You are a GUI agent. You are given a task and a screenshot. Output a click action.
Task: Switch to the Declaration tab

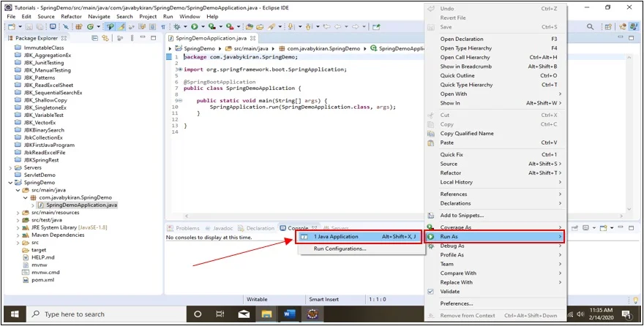pos(256,228)
